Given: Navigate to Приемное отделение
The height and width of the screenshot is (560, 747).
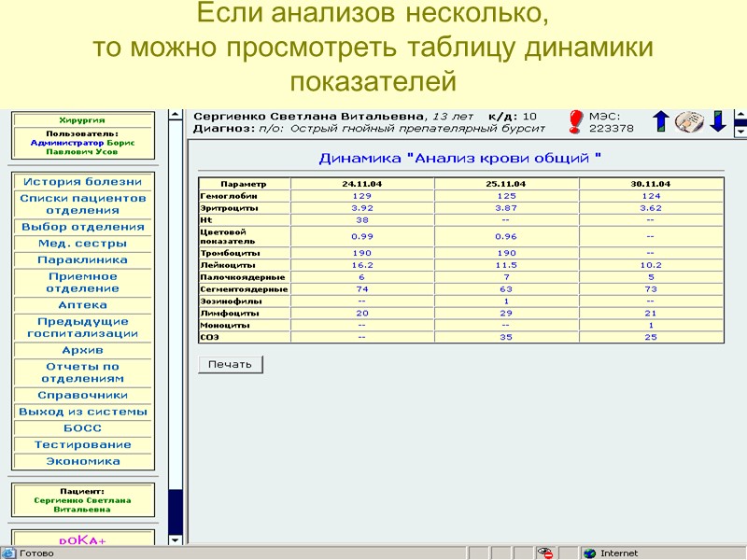Looking at the screenshot, I should pyautogui.click(x=82, y=283).
